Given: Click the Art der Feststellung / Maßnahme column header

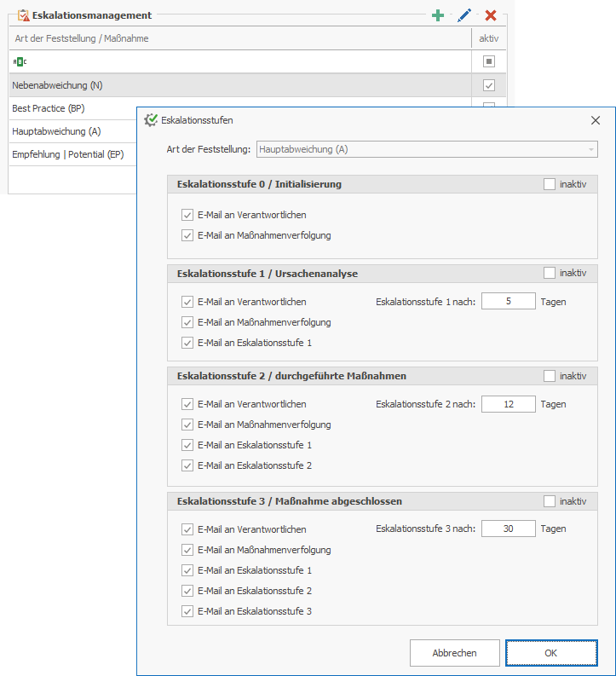Looking at the screenshot, I should pyautogui.click(x=240, y=38).
